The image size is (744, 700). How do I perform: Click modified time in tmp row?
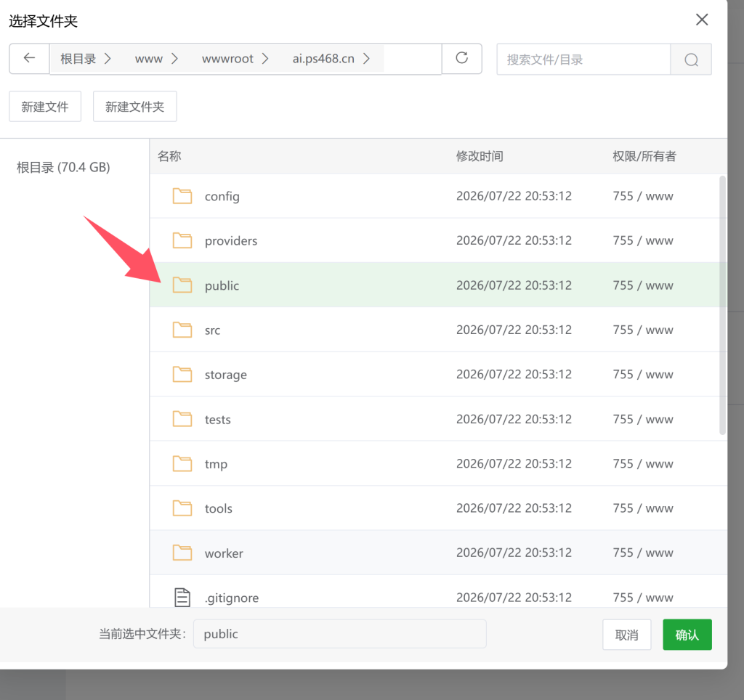click(514, 463)
